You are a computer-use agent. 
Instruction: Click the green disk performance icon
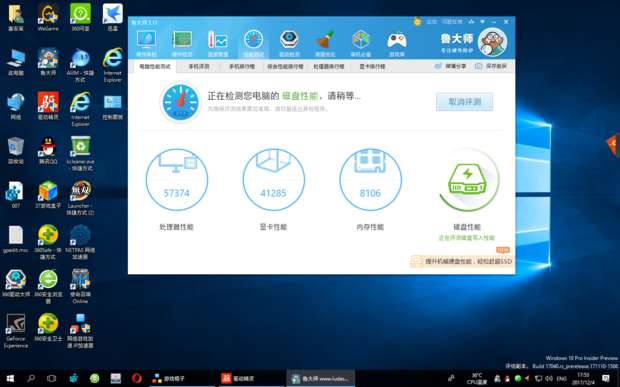point(467,179)
